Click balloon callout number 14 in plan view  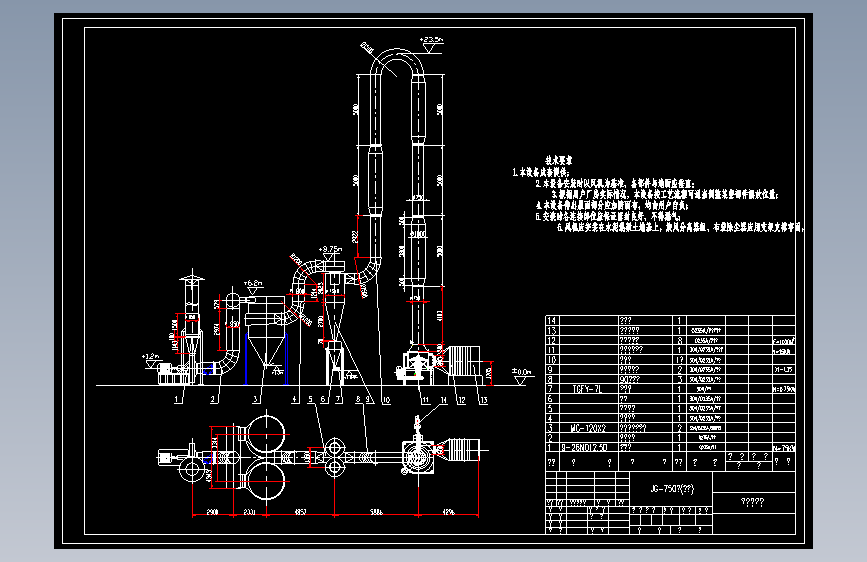pos(443,400)
